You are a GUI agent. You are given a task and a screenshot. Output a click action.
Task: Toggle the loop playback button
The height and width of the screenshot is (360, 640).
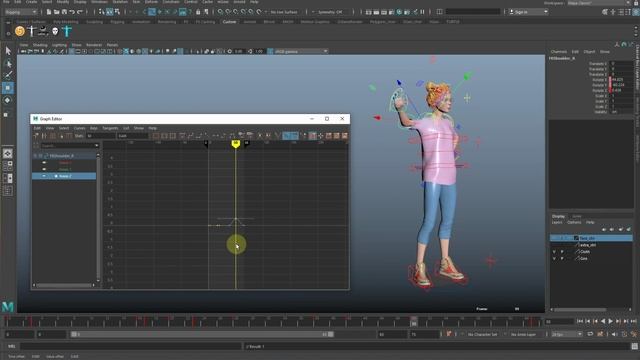[x=590, y=334]
